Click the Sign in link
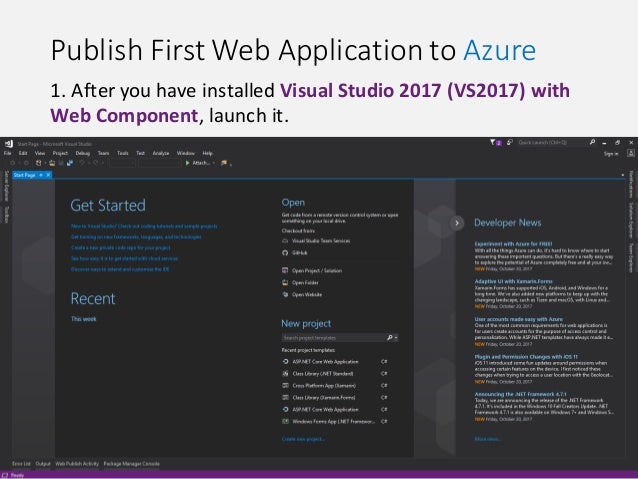638x479 pixels. 611,153
